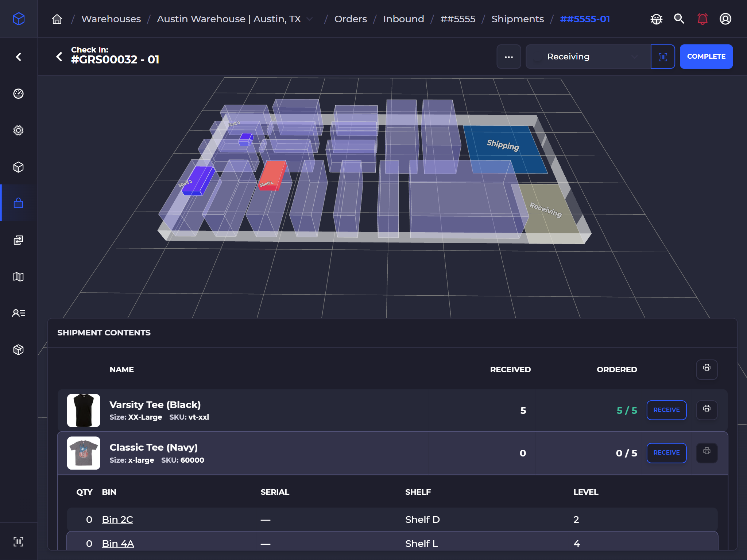747x560 pixels.
Task: Click RECEIVE for Classic Tee (Navy)
Action: pos(666,453)
